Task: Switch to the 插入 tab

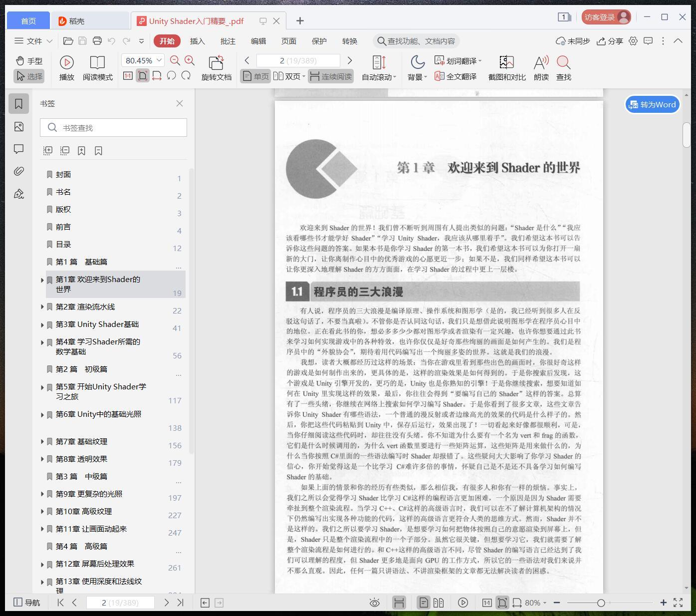Action: point(197,41)
